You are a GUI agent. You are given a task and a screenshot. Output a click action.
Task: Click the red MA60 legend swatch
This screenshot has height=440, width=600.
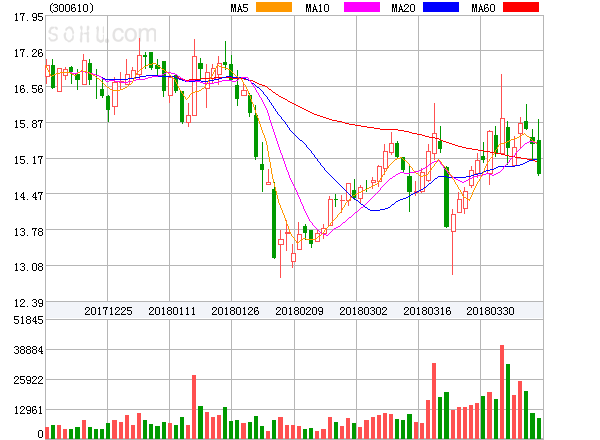(x=521, y=7)
